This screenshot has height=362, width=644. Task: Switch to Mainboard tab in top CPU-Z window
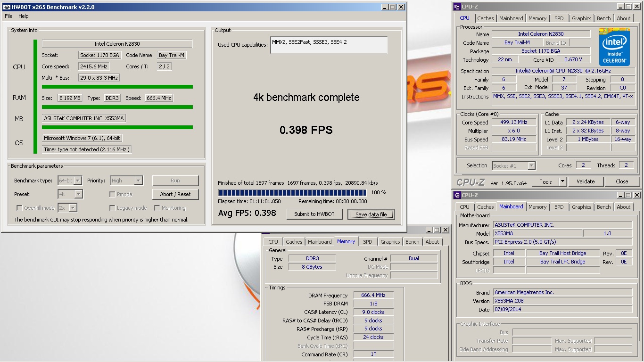pos(511,18)
